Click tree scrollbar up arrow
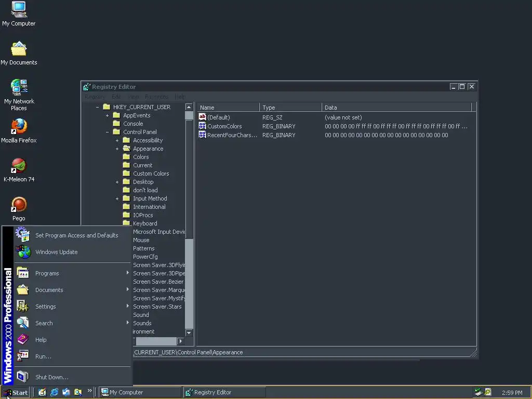The width and height of the screenshot is (532, 399). click(189, 107)
